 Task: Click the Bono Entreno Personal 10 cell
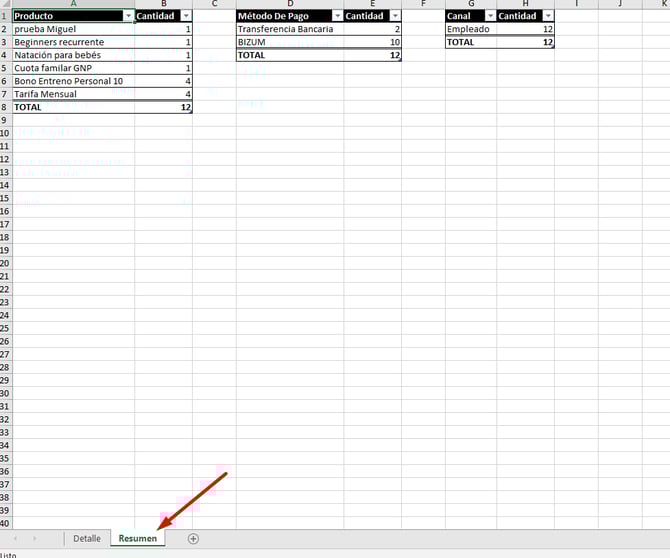[x=73, y=81]
